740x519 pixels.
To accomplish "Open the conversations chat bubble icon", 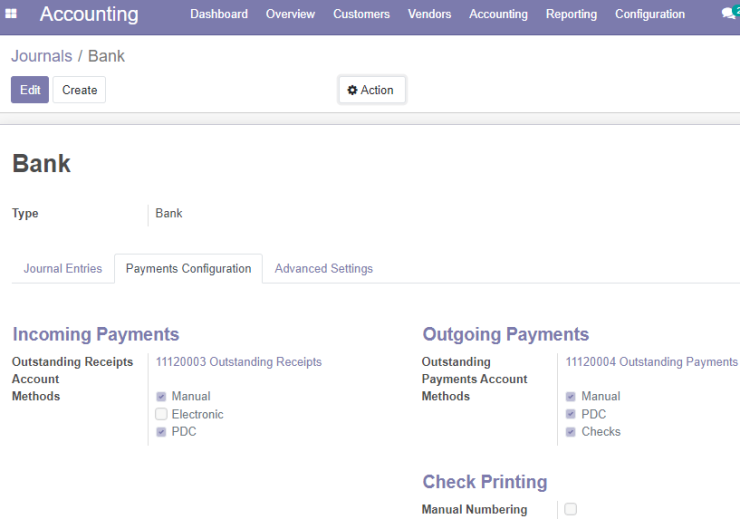I will (x=729, y=13).
